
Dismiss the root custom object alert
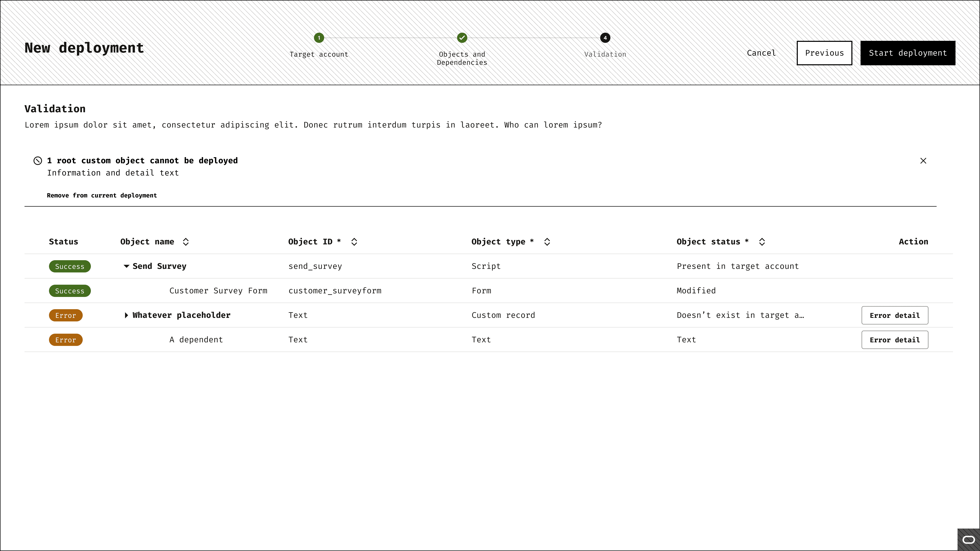tap(923, 161)
